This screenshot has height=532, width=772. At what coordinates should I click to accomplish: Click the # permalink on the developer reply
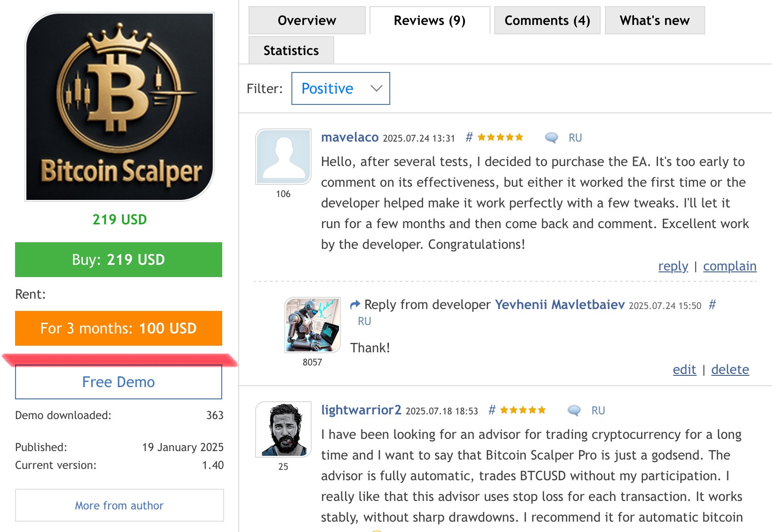point(712,305)
